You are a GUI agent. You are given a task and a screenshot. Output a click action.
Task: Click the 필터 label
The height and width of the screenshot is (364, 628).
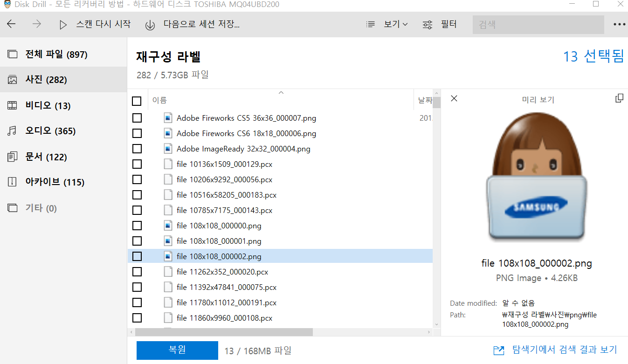449,24
